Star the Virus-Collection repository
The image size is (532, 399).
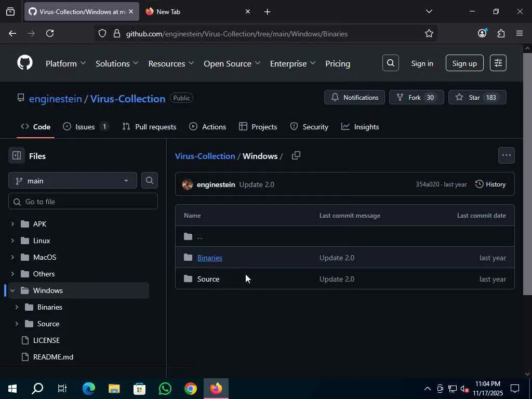[477, 97]
